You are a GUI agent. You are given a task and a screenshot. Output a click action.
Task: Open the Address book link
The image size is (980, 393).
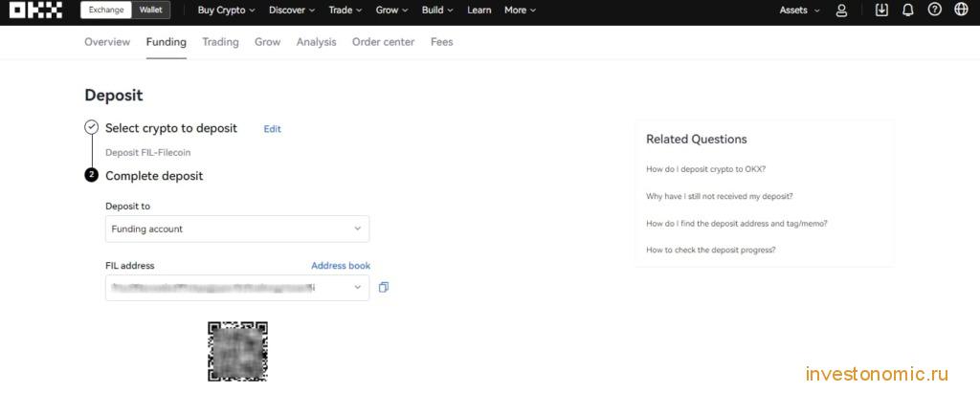tap(341, 266)
